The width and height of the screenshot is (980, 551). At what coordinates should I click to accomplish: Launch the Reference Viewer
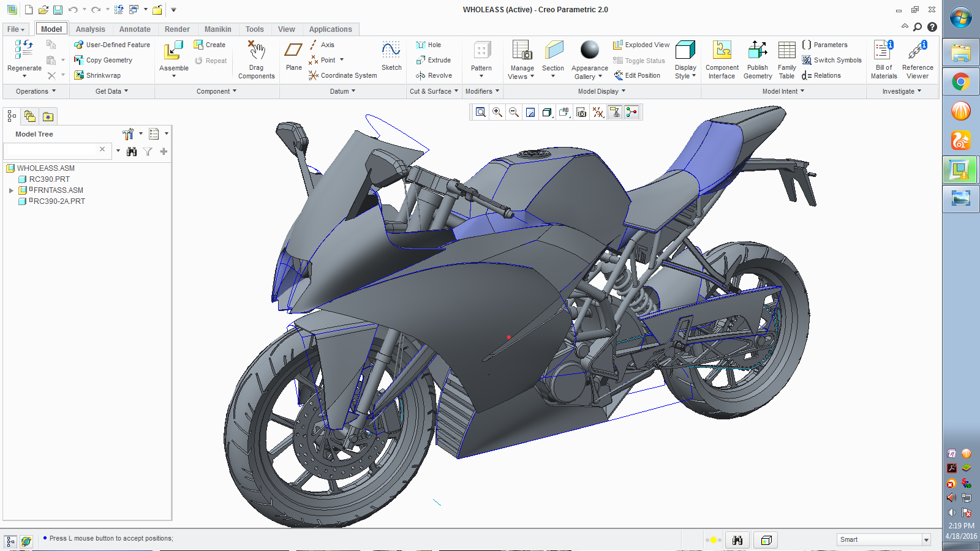coord(918,51)
